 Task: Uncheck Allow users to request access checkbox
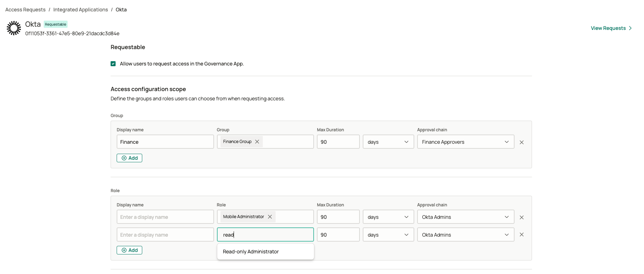click(x=113, y=64)
